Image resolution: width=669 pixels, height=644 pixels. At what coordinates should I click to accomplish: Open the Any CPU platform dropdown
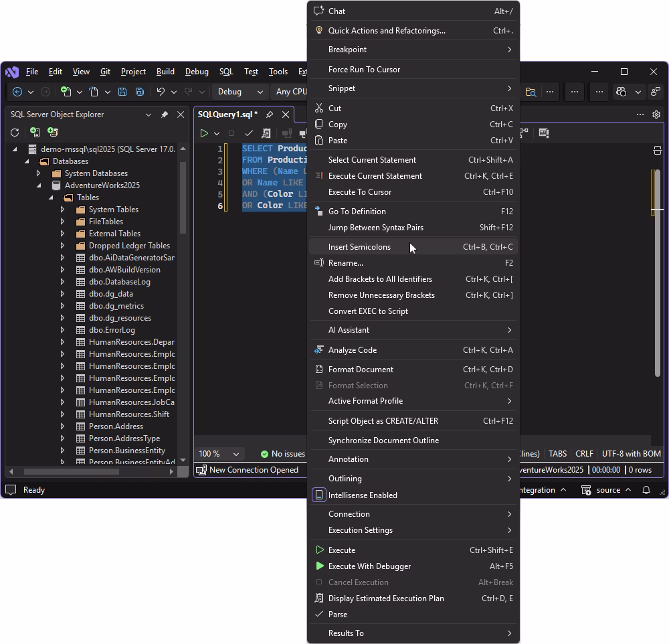click(292, 92)
